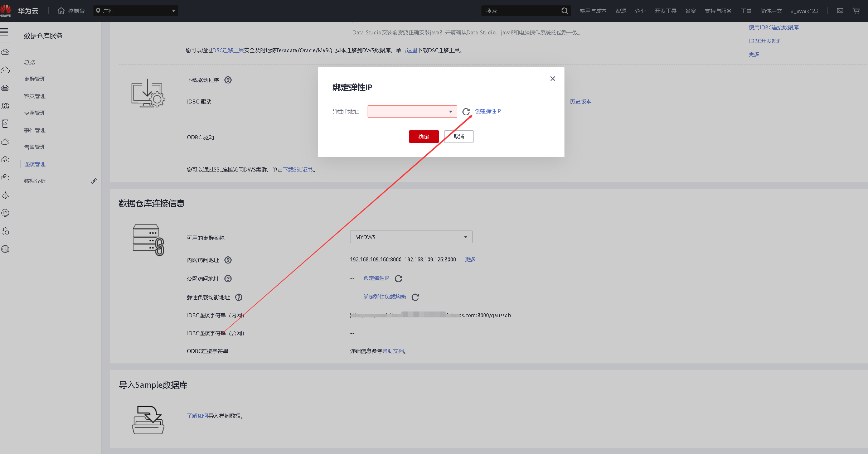Click into the top 搜索 search field
The height and width of the screenshot is (454, 868).
click(521, 11)
